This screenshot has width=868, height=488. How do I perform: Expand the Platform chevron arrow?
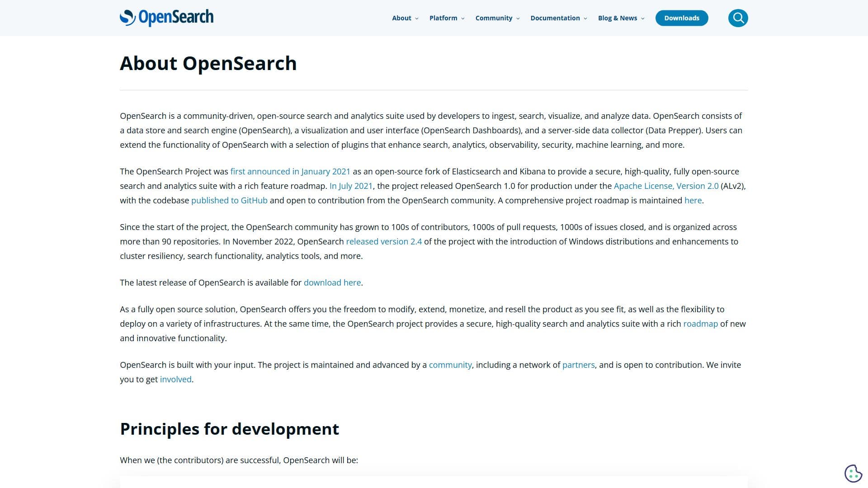tap(462, 19)
